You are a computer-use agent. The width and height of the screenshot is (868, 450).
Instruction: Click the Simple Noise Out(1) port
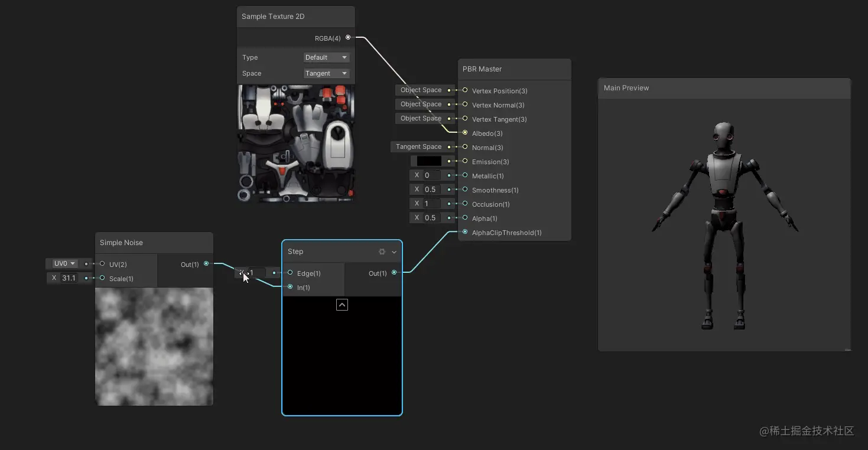tap(206, 264)
